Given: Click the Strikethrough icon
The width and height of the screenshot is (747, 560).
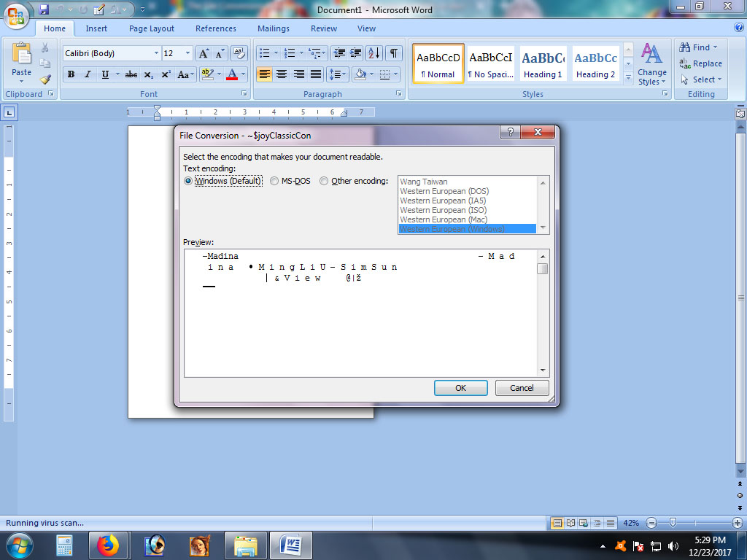Looking at the screenshot, I should coord(132,74).
